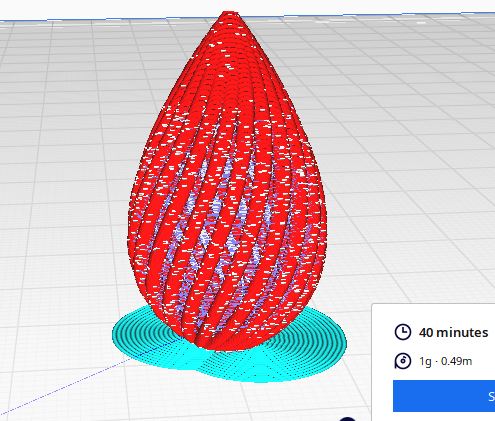Select the "1g · 0.49m" material usage text

(446, 361)
